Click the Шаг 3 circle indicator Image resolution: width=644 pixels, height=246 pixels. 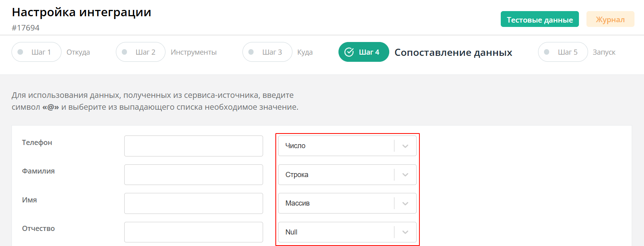pyautogui.click(x=251, y=52)
